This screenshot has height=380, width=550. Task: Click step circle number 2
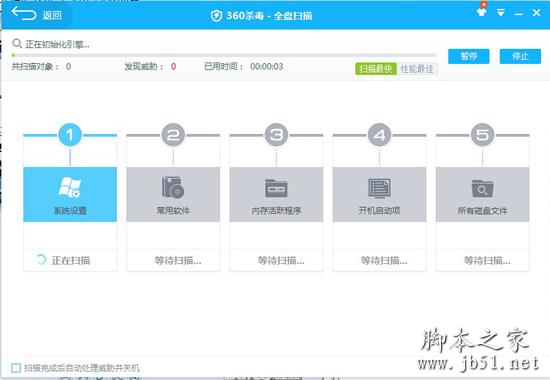(x=173, y=135)
